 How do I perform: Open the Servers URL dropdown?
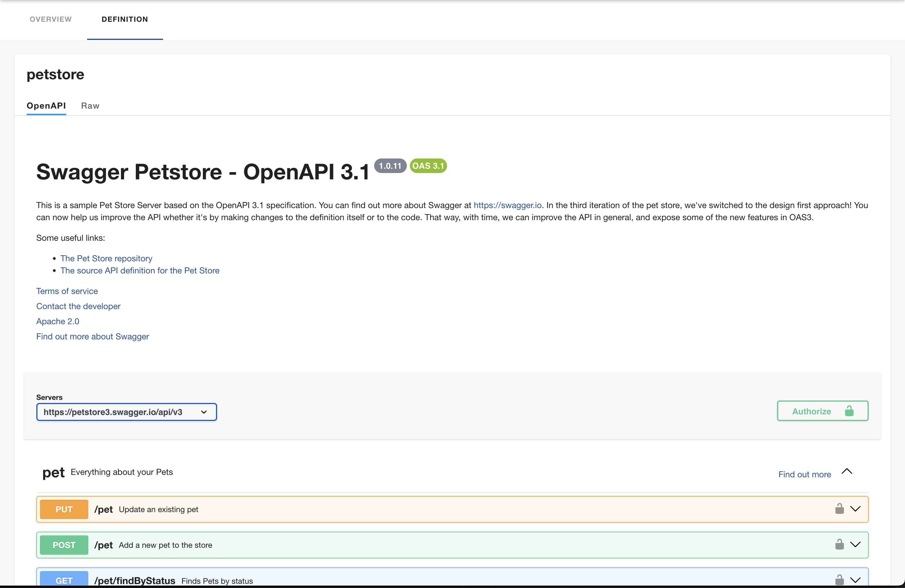(126, 412)
